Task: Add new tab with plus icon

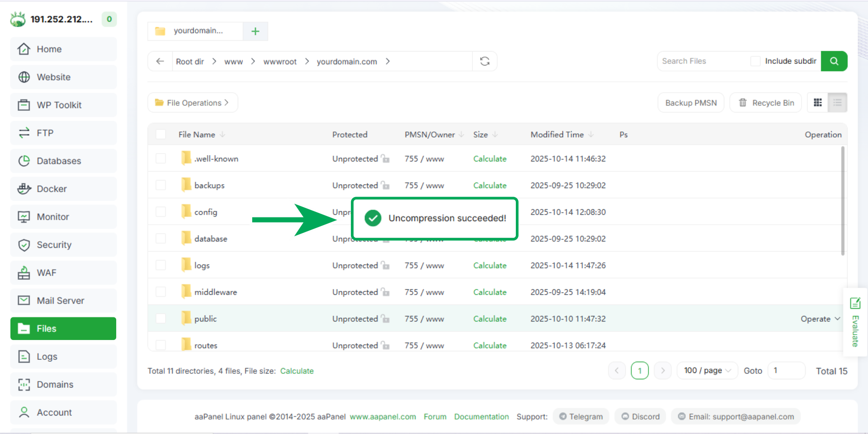Action: (255, 31)
